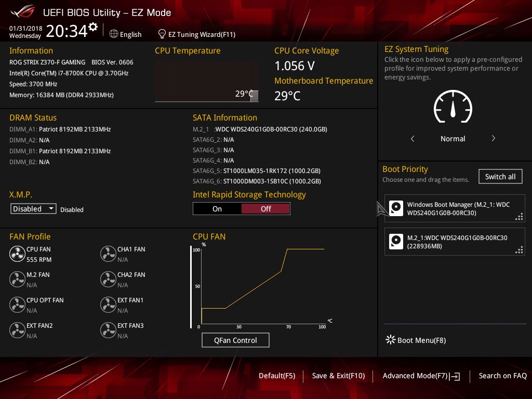532x399 pixels.
Task: Click the 01/31/2018 date text
Action: [26, 28]
